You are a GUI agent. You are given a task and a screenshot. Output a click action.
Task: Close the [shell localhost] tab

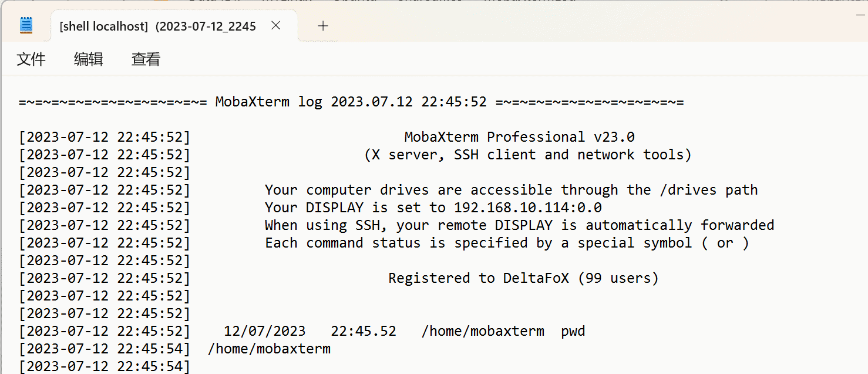pos(276,26)
